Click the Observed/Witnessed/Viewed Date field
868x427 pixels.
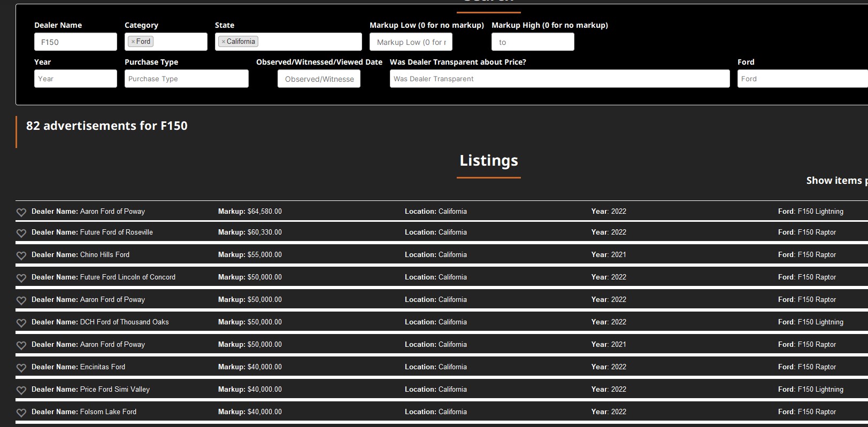pos(319,79)
